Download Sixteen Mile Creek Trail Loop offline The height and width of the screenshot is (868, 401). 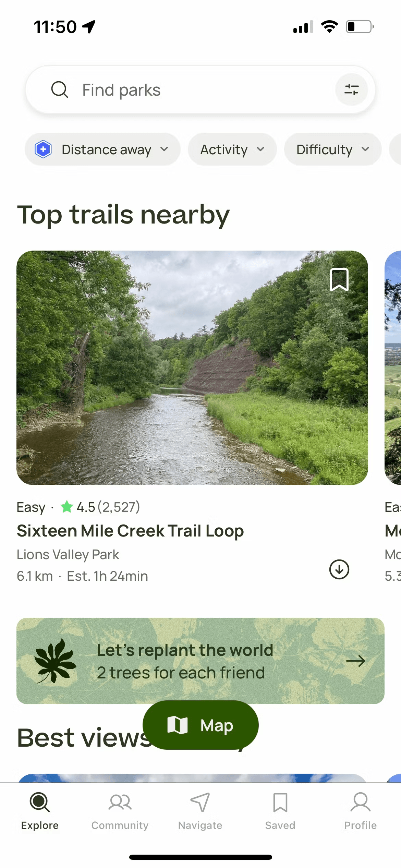[339, 569]
